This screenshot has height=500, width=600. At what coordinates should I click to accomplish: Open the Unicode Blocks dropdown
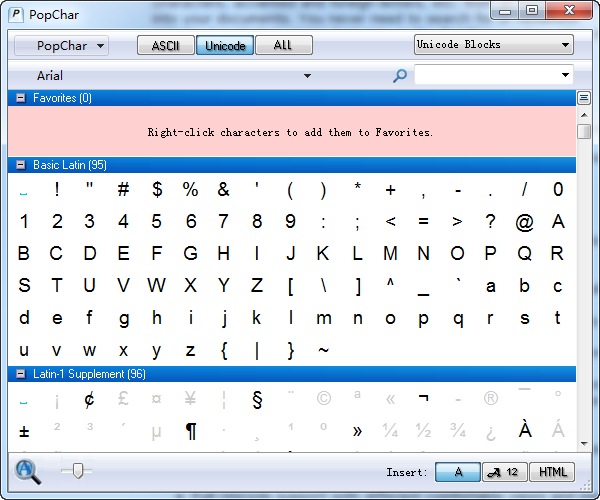(x=493, y=45)
